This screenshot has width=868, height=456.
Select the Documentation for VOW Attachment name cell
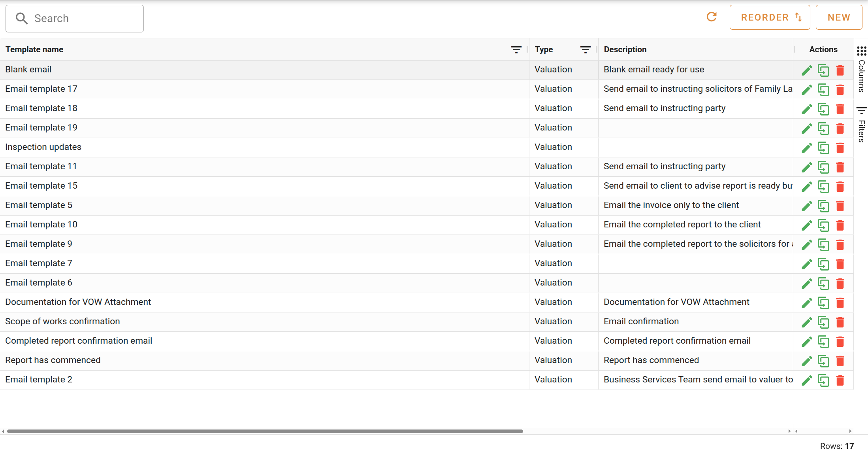(x=264, y=303)
